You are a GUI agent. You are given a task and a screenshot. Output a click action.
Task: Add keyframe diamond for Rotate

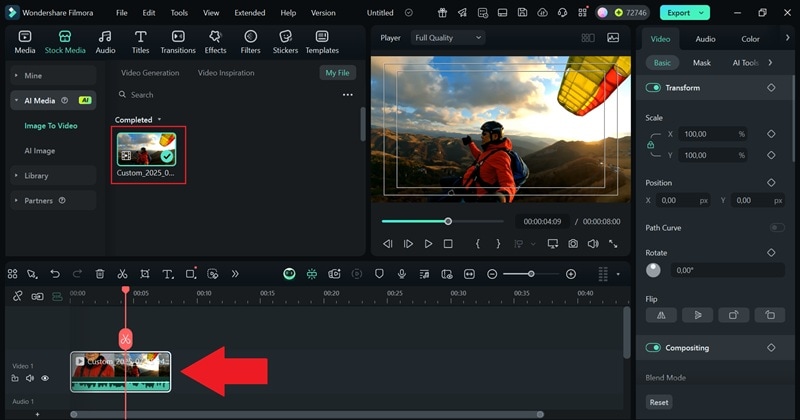771,253
